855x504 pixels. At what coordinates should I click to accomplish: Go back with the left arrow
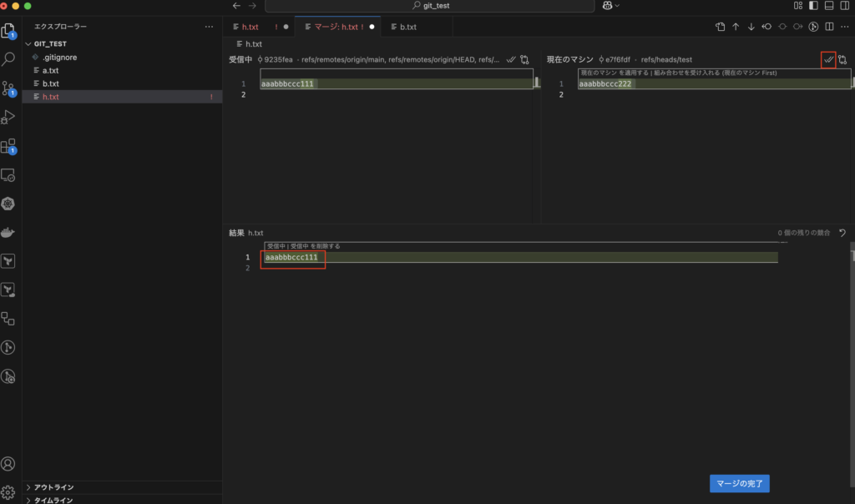(236, 6)
